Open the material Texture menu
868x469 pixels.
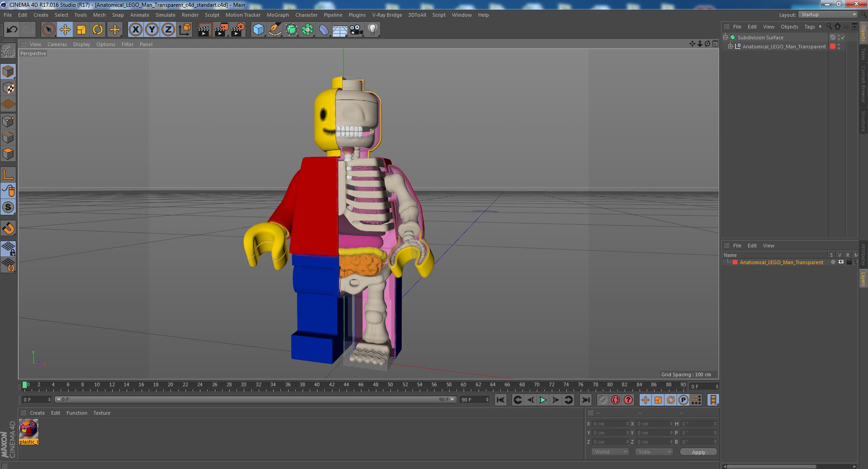[102, 413]
